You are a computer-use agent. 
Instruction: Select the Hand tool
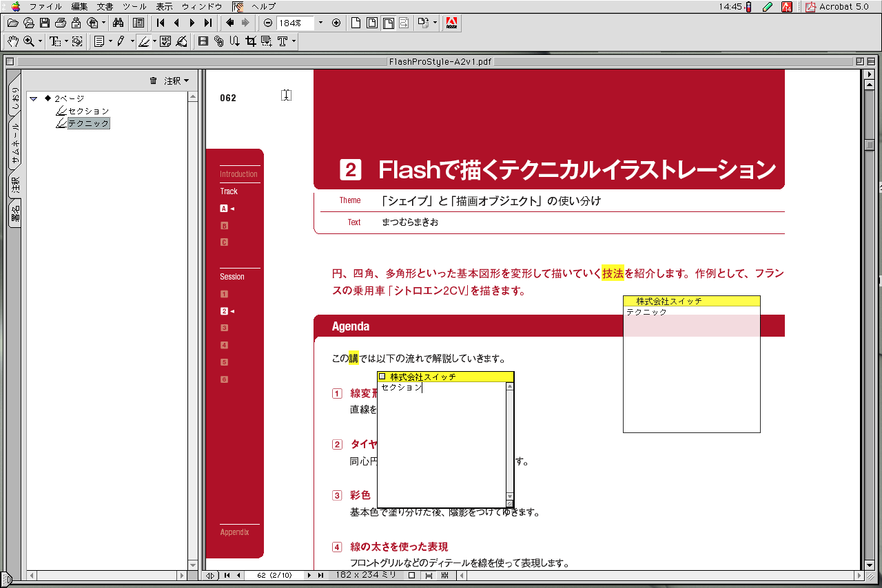click(x=12, y=41)
